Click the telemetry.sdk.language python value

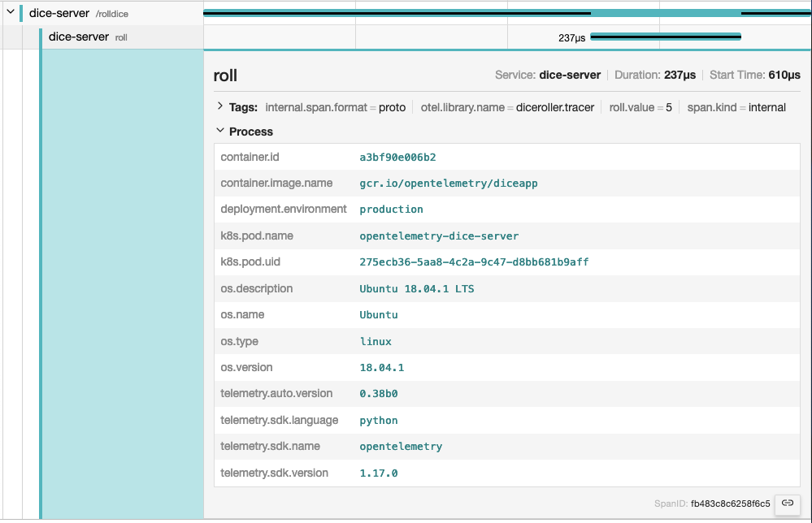point(378,420)
